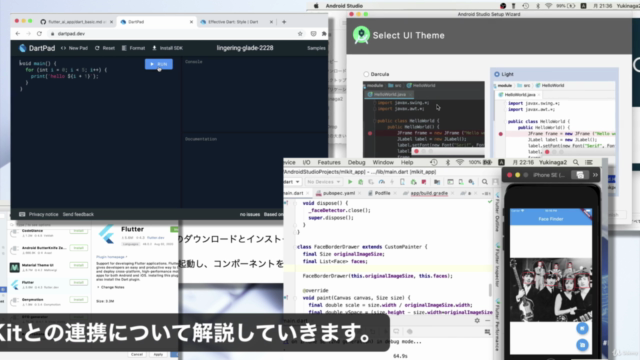Open the Android Studio menu in top menu bar
Image resolution: width=640 pixels, height=360 pixels.
pos(344,6)
